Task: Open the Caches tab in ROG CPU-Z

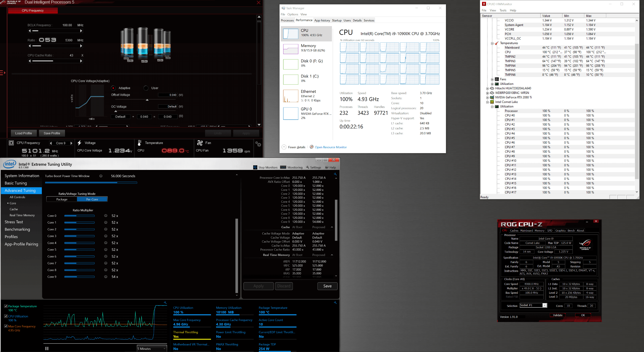Action: (x=514, y=231)
